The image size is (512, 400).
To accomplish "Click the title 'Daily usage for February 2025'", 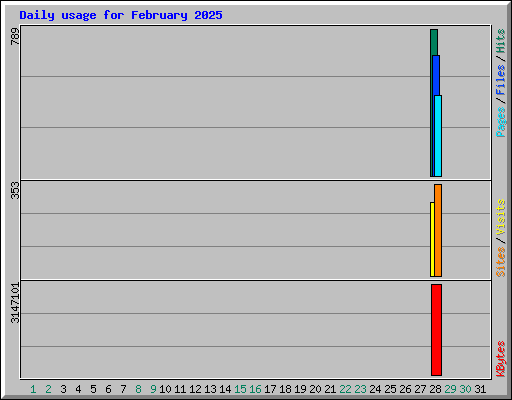I will pos(121,15).
